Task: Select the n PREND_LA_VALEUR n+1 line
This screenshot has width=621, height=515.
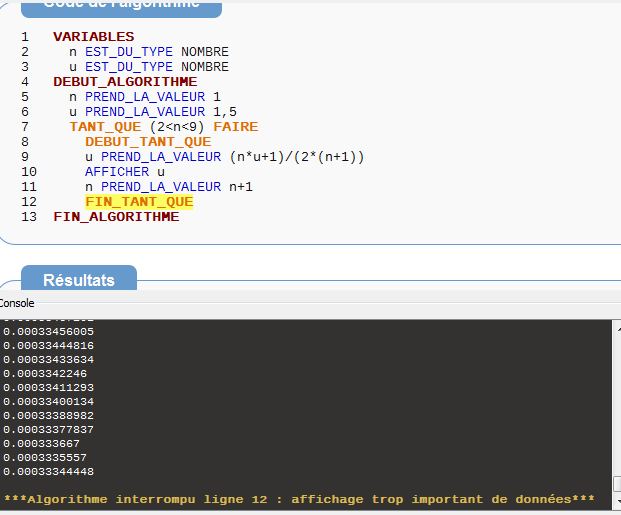Action: pos(168,187)
